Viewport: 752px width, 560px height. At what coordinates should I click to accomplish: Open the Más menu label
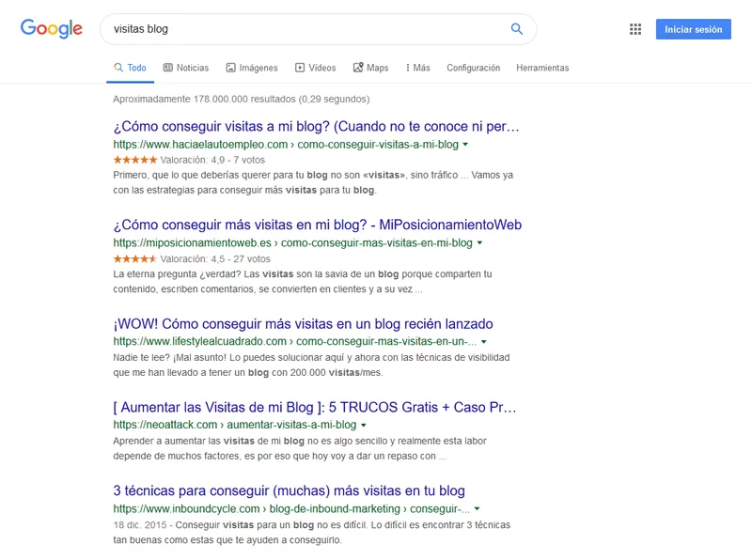[421, 68]
